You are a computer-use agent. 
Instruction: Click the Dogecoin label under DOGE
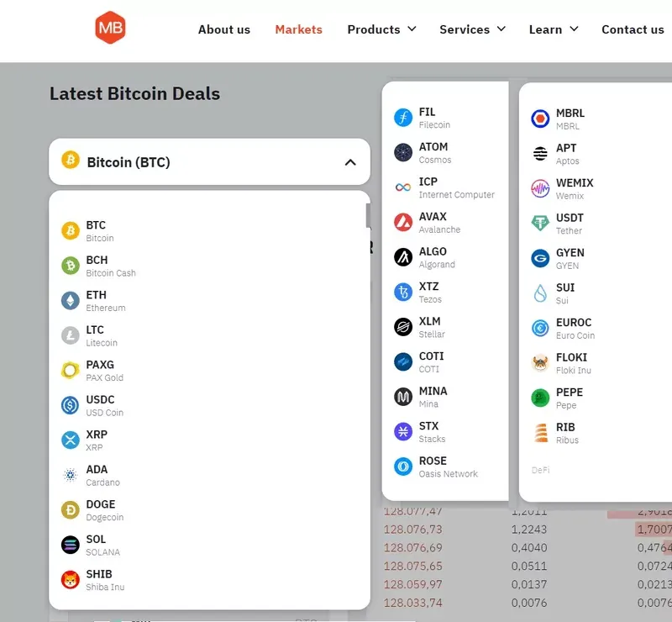click(x=105, y=517)
